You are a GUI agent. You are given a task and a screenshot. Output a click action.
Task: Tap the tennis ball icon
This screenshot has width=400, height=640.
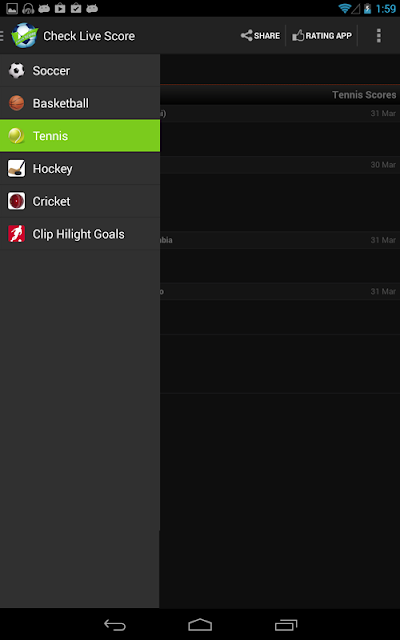click(16, 136)
